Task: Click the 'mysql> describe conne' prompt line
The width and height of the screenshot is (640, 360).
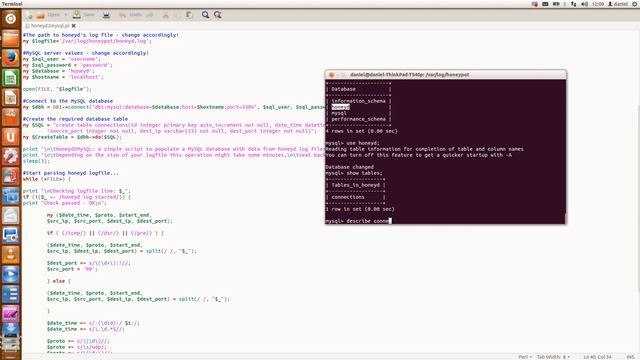Action: (358, 221)
